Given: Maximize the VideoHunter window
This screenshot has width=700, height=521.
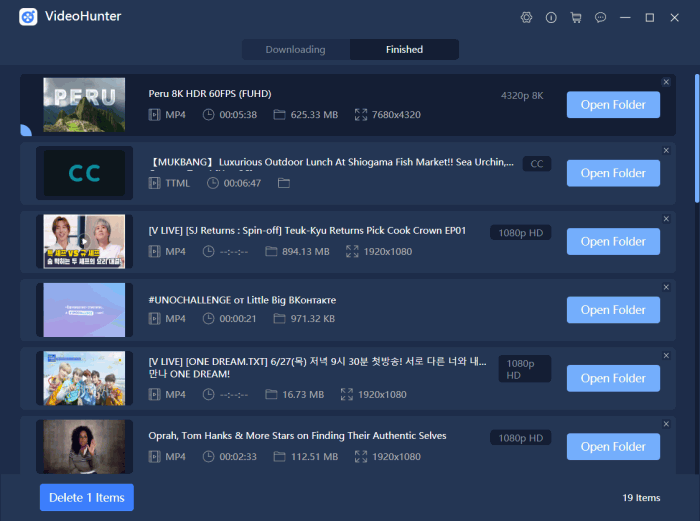Looking at the screenshot, I should pos(650,17).
